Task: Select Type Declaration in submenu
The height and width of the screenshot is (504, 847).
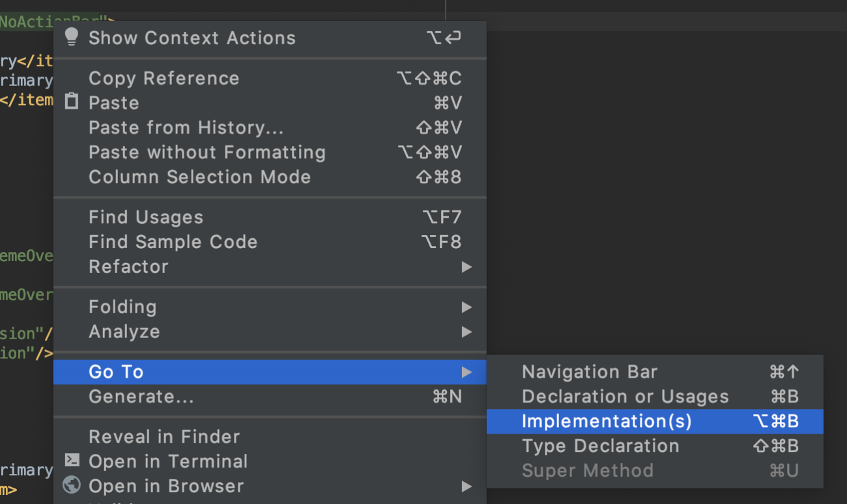Action: 600,446
